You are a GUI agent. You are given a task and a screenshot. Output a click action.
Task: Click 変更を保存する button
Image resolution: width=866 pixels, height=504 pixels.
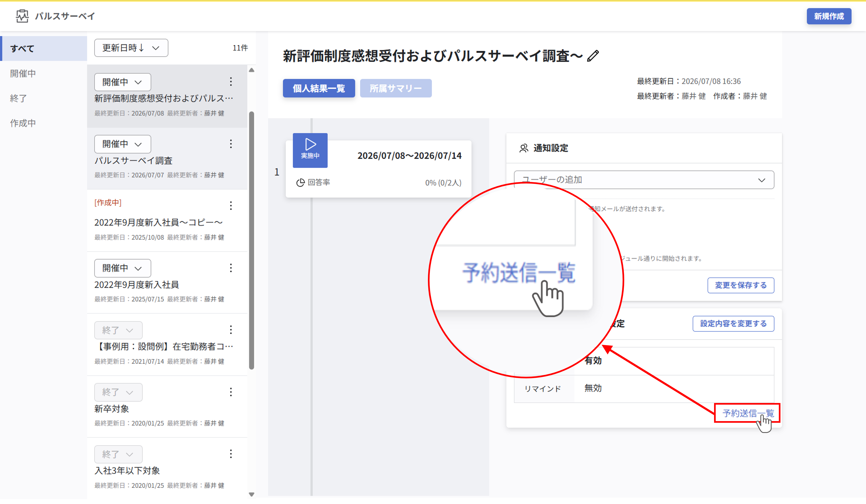[x=741, y=285]
